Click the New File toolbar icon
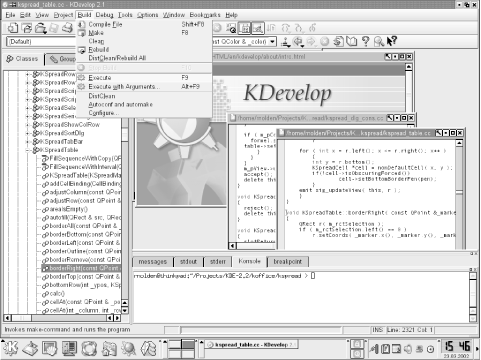Screen dimensions: 481x360 (12, 28)
